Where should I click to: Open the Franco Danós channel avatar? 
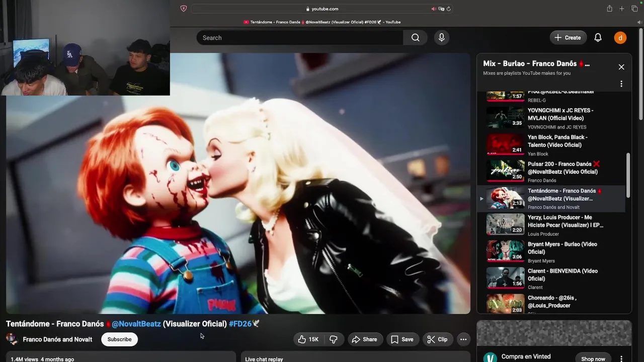12,339
